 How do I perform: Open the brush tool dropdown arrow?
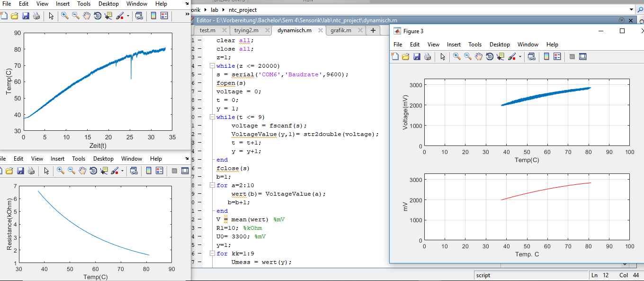(x=520, y=56)
